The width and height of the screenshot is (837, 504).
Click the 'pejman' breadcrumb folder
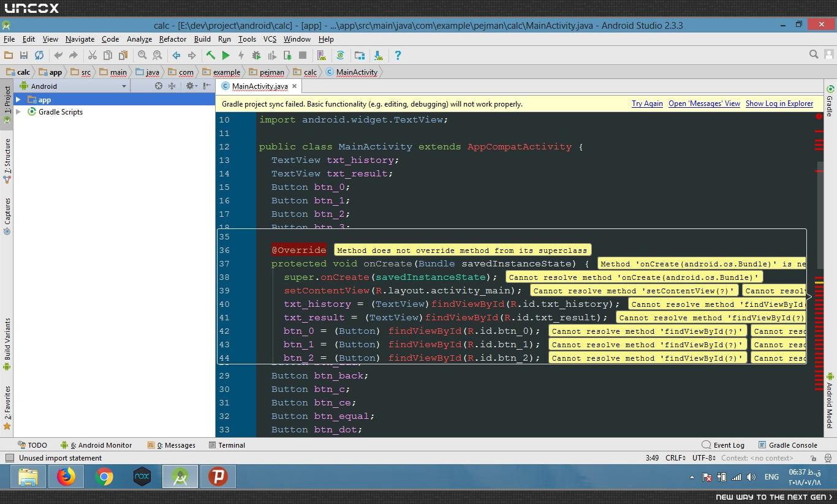coord(267,72)
